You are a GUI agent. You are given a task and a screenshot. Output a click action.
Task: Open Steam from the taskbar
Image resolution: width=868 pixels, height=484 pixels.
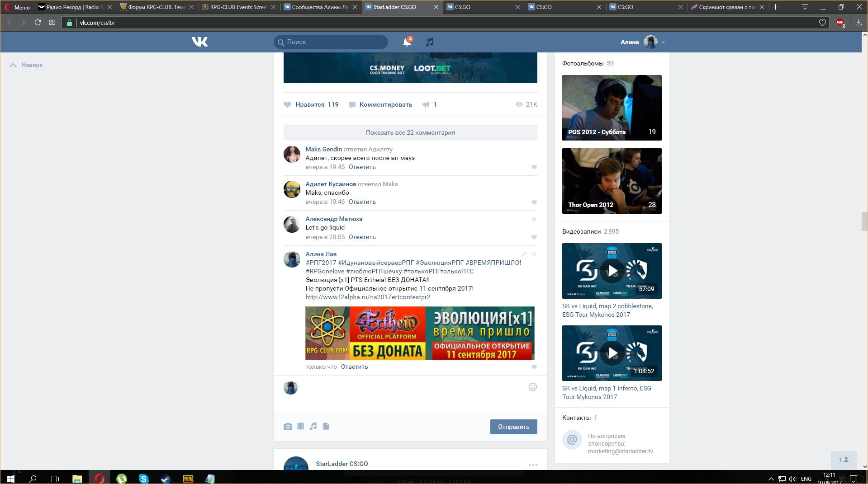point(166,478)
